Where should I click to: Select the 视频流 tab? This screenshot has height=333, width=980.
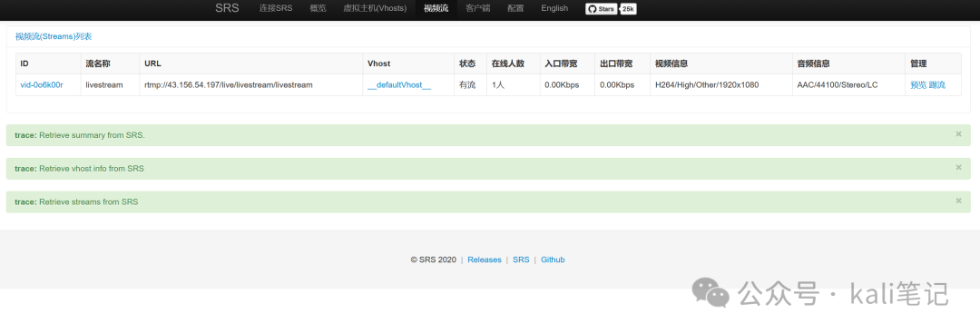436,8
